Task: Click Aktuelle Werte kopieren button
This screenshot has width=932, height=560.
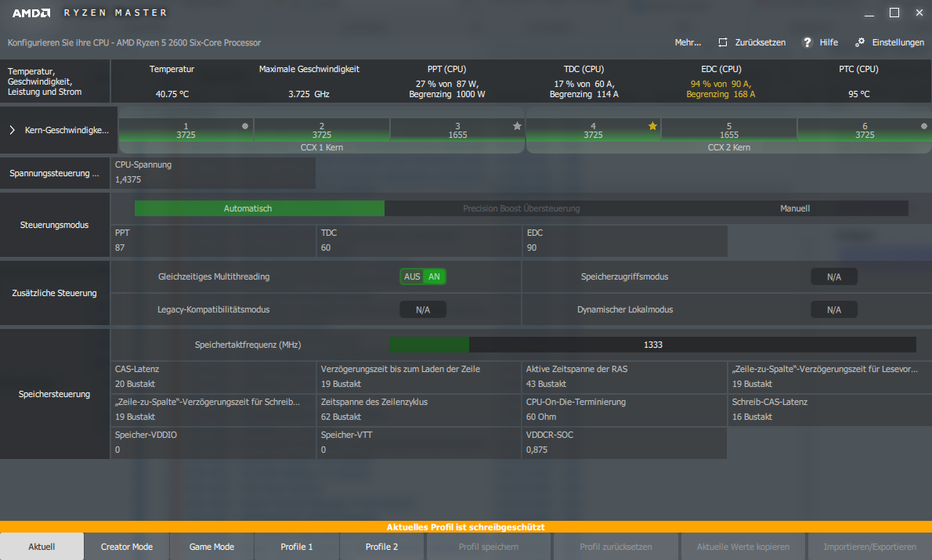Action: pos(743,547)
